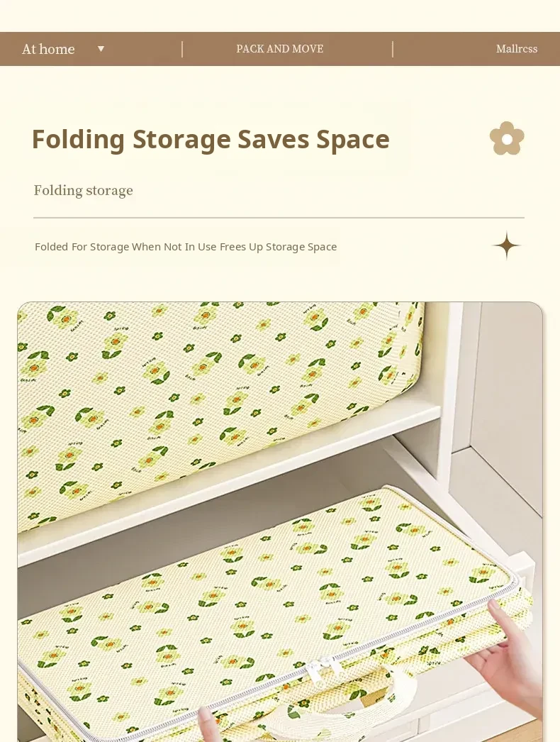Open the Mallrcss tab
Viewport: 560px width, 742px height.
click(x=517, y=49)
